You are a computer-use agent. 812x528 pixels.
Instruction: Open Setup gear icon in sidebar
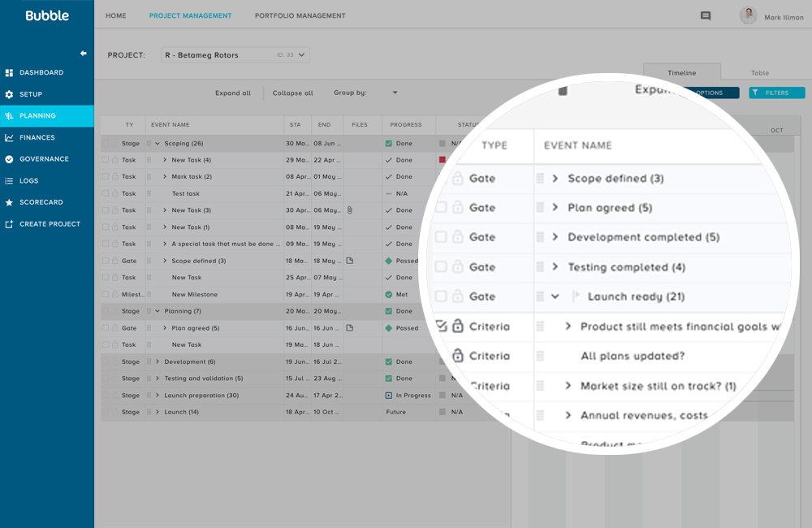tap(9, 94)
